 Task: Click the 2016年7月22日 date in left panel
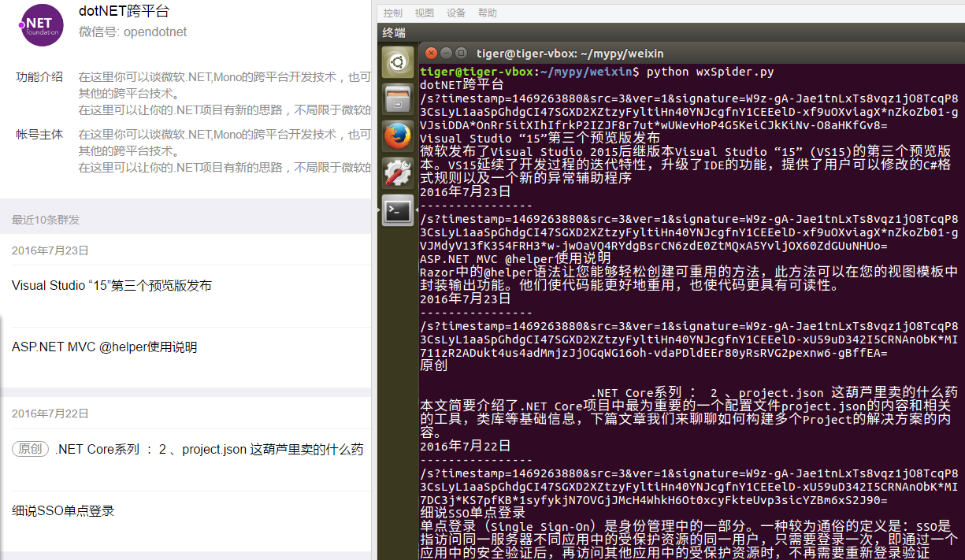pos(50,414)
